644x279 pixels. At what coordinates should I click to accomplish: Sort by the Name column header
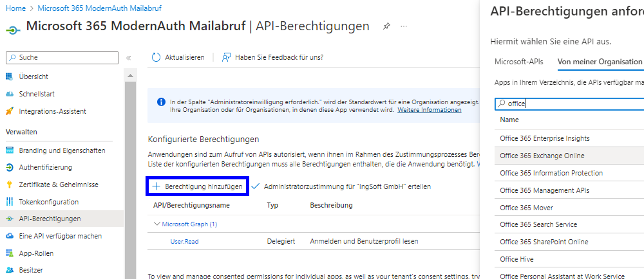(509, 120)
